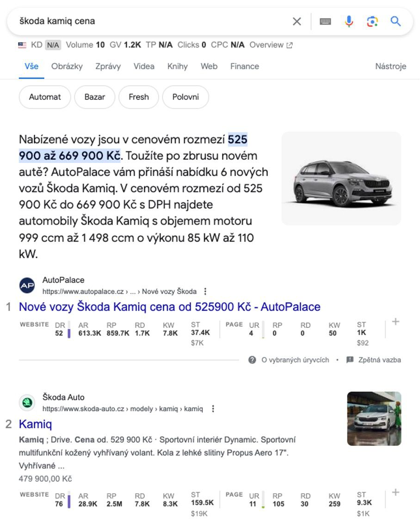Start voice search with microphone icon
420x527 pixels.
click(x=349, y=21)
